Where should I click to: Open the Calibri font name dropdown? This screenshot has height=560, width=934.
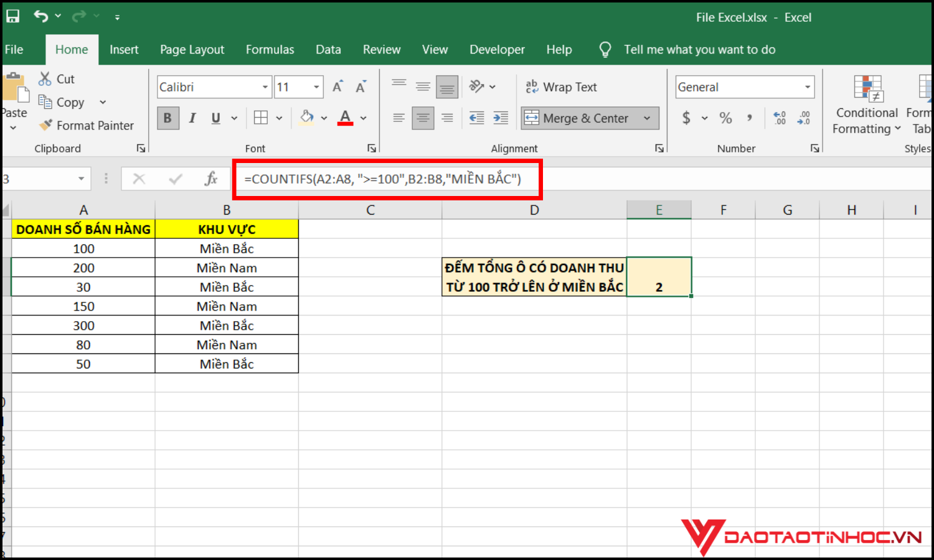click(265, 87)
